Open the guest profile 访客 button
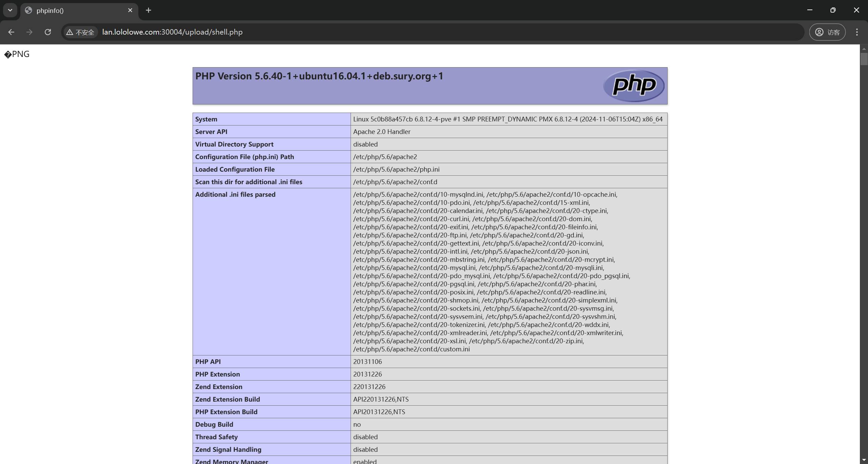This screenshot has height=464, width=868. pos(827,32)
